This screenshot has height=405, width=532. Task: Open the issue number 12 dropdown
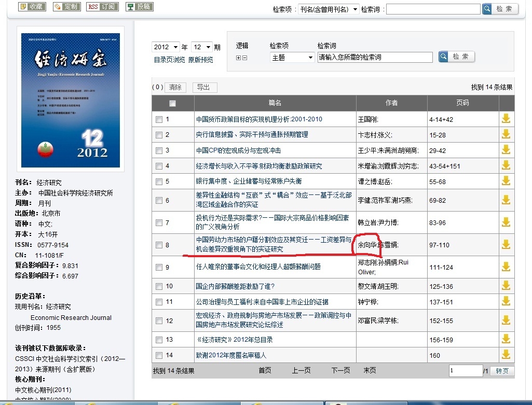click(x=202, y=47)
